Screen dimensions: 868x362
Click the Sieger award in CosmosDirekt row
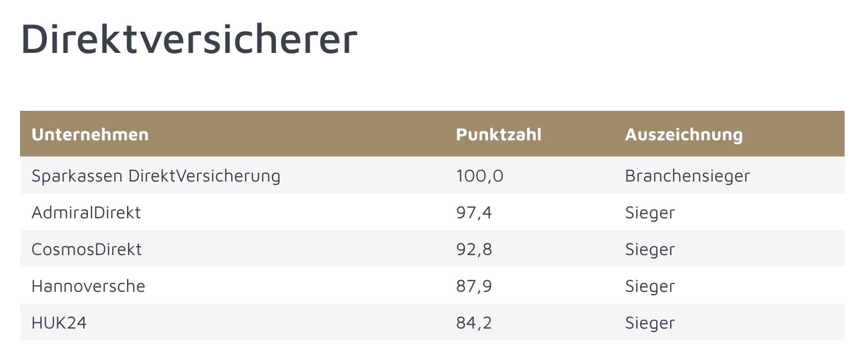[650, 249]
